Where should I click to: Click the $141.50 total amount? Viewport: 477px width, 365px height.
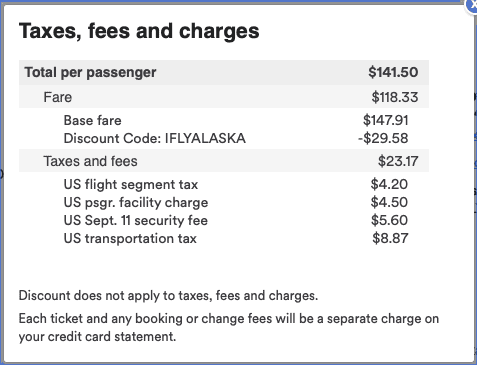(393, 72)
